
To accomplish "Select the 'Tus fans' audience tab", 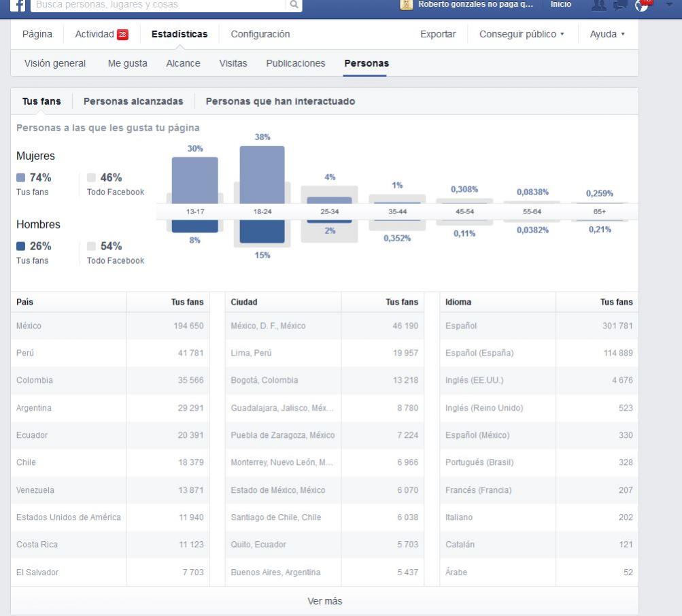I will [x=41, y=101].
